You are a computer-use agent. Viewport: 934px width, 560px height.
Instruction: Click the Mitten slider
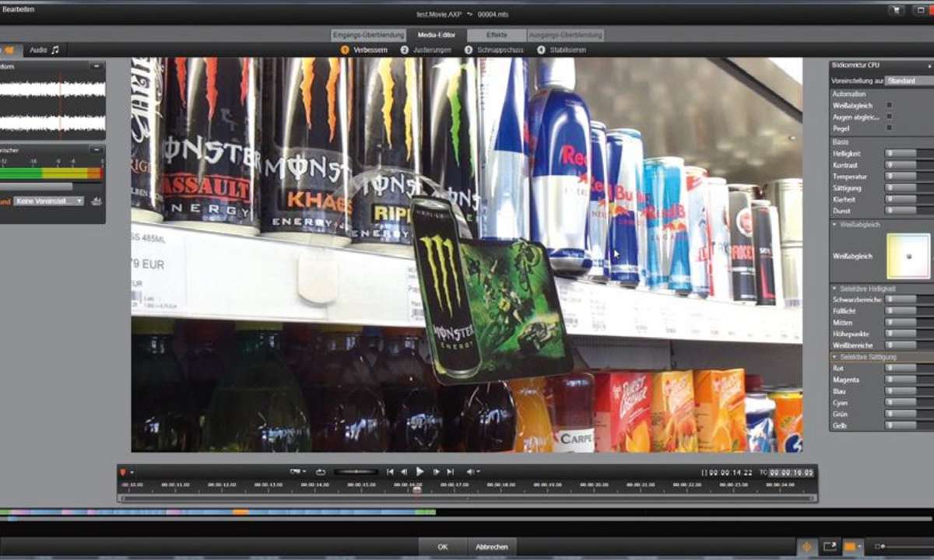(910, 322)
